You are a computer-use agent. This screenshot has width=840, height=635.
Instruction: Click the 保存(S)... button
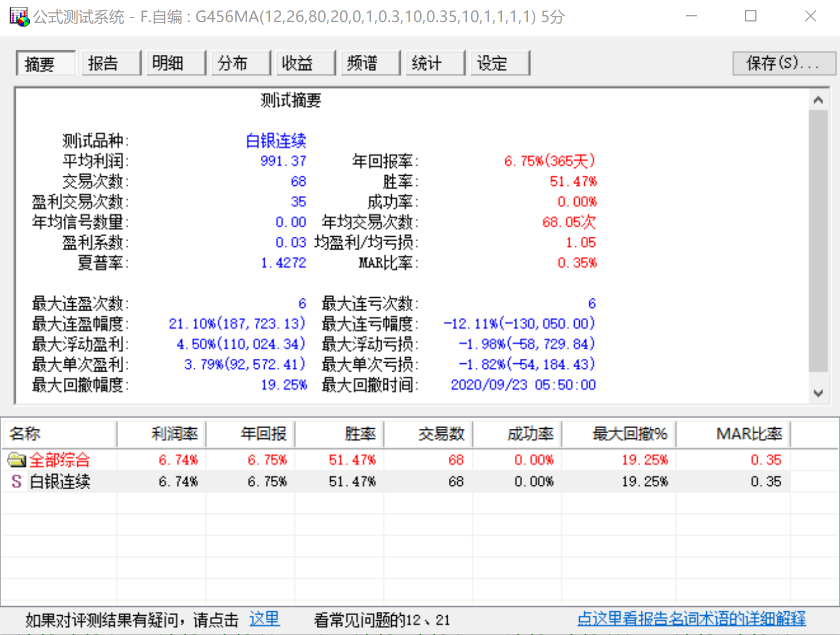click(784, 63)
